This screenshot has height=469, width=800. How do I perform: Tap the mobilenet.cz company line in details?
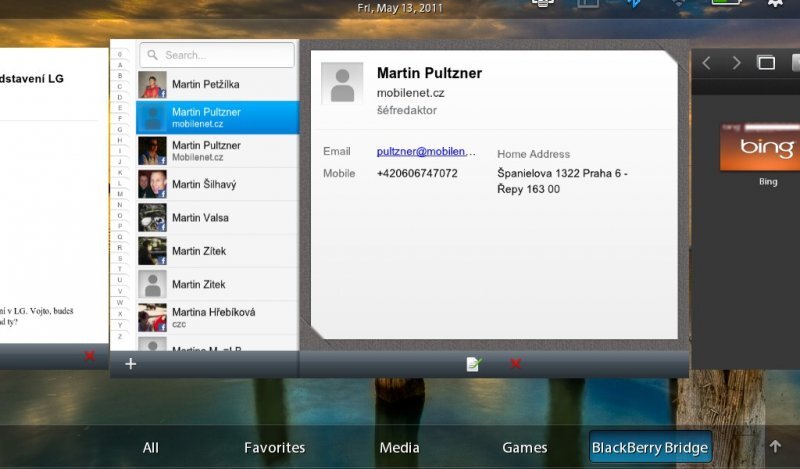[x=410, y=93]
